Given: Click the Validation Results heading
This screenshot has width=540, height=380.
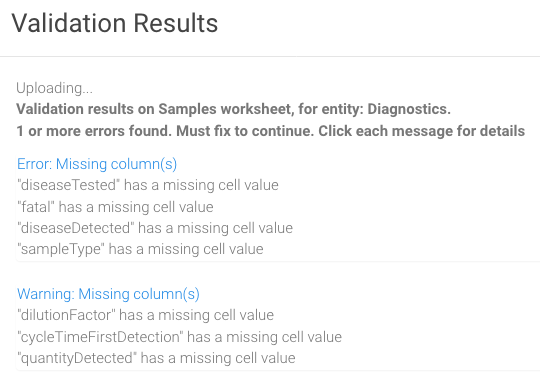Looking at the screenshot, I should 115,23.
